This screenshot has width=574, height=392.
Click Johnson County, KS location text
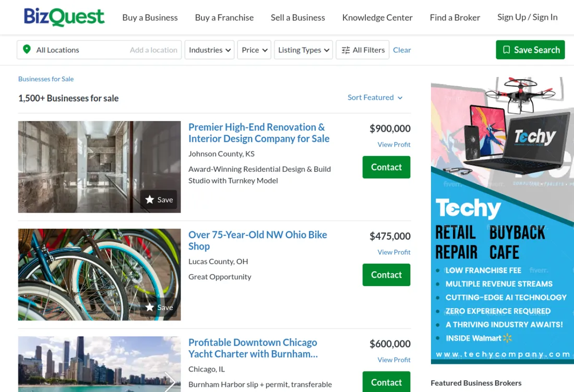click(x=221, y=154)
